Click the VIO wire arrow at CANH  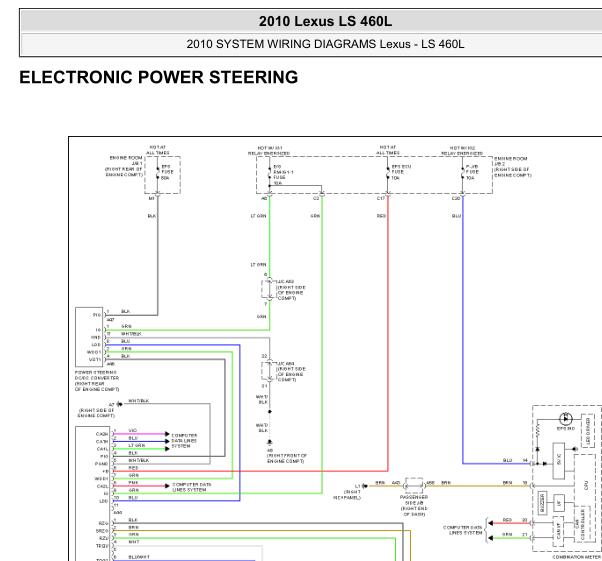pos(167,434)
